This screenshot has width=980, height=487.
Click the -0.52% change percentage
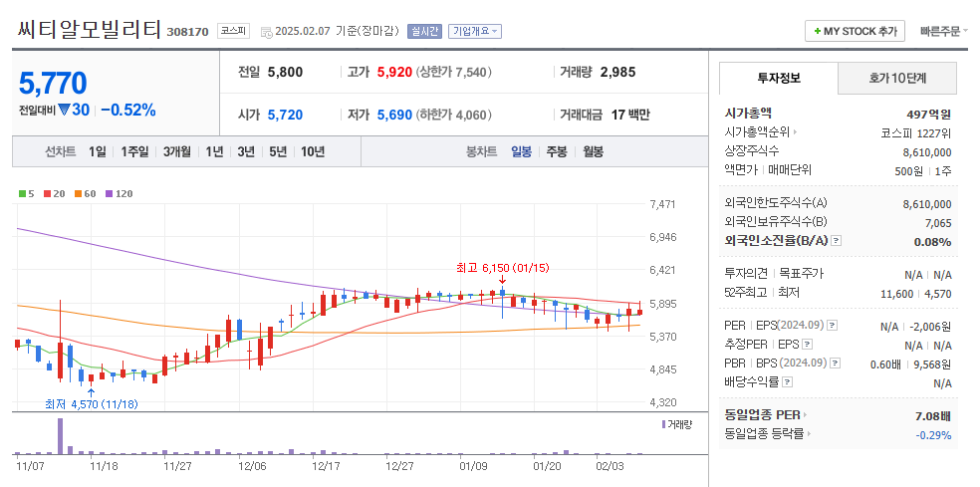coord(128,110)
